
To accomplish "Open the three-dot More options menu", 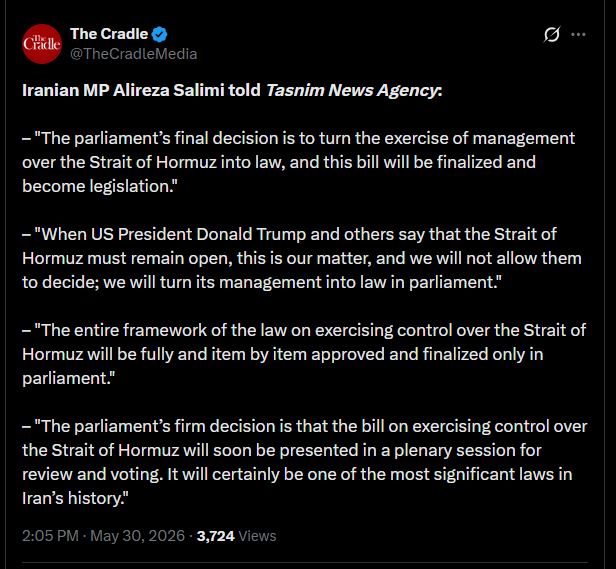I will (578, 35).
